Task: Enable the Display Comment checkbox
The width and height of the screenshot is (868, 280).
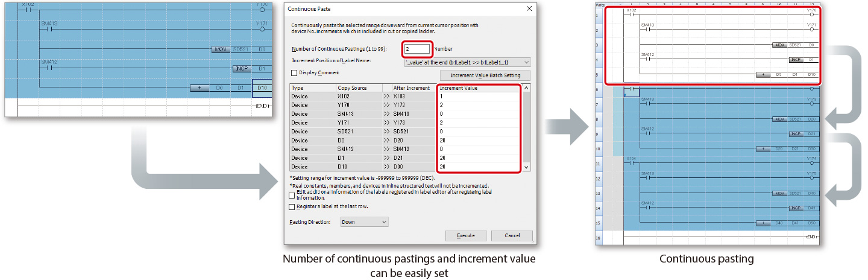Action: coord(293,73)
